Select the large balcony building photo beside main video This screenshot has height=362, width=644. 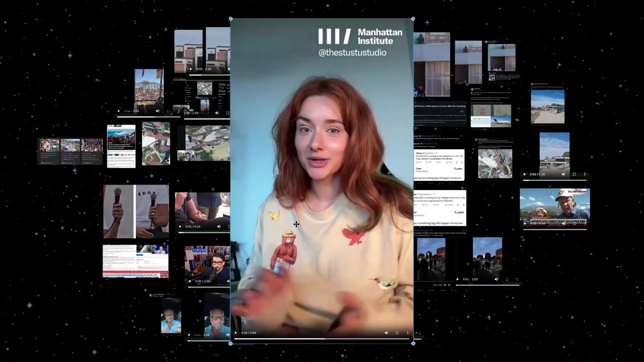pos(432,64)
